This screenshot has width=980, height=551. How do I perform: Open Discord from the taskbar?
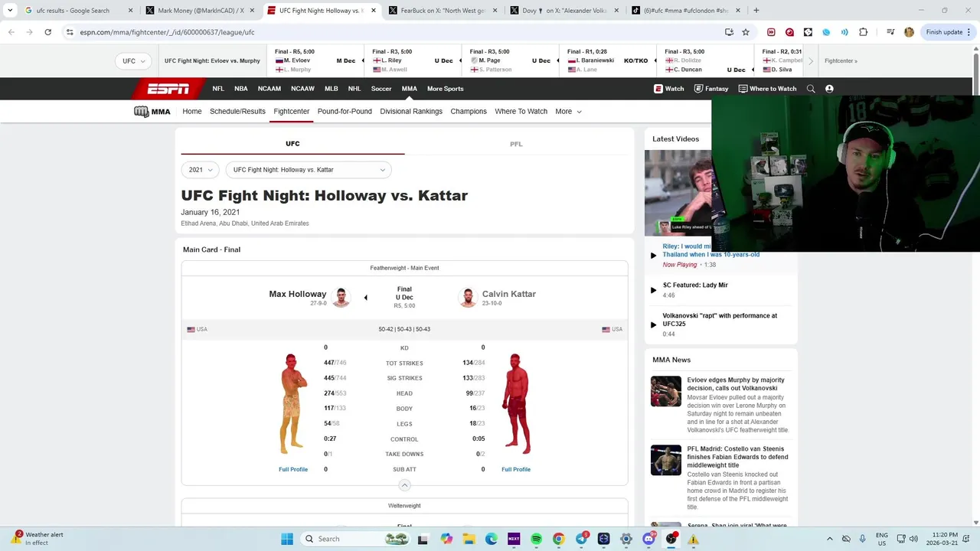[x=648, y=539]
